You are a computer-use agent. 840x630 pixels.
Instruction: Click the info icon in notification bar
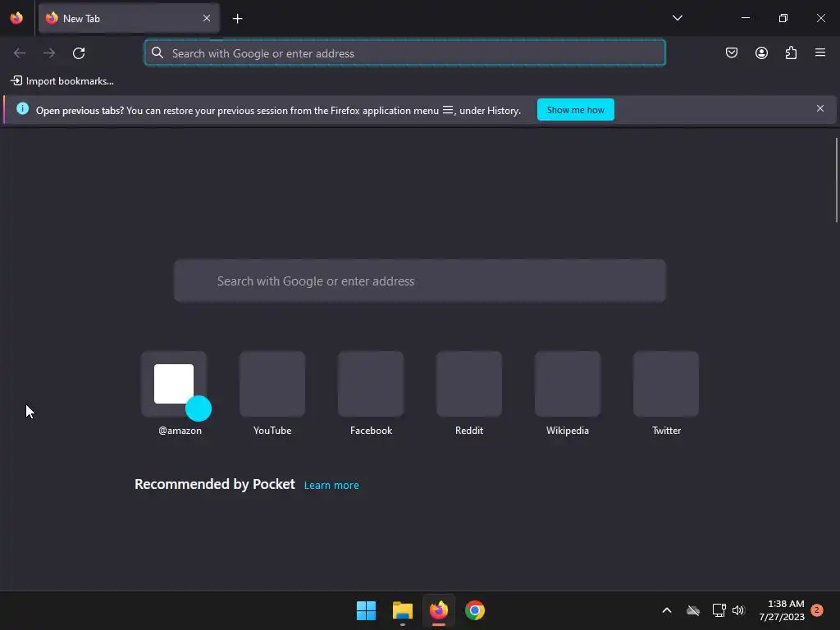(x=22, y=109)
